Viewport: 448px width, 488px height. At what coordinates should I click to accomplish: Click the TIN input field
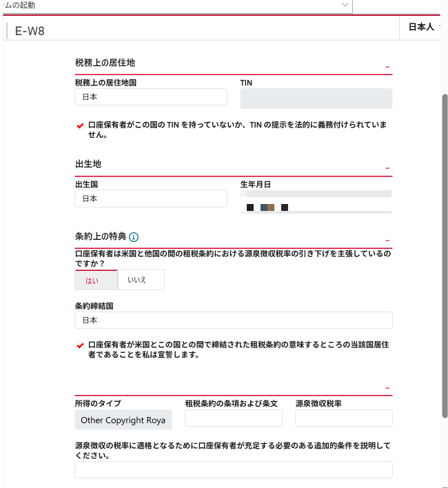coord(316,99)
